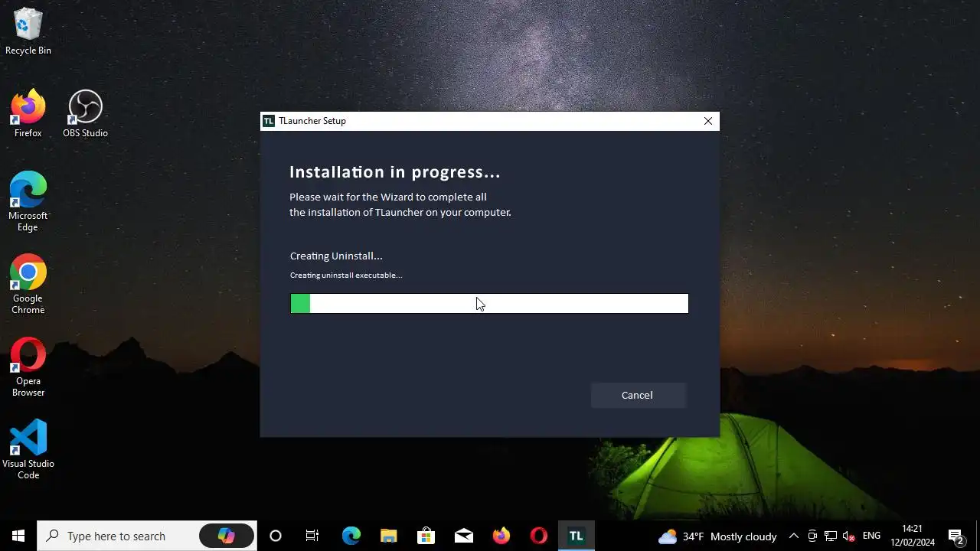Open File Explorer from the taskbar
980x551 pixels.
tap(389, 536)
